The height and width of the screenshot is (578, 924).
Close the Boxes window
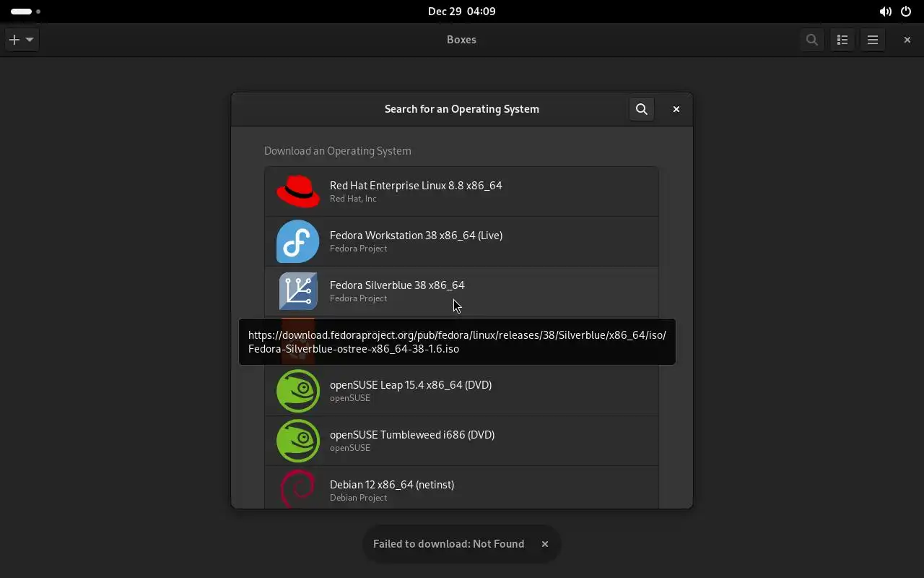[907, 40]
